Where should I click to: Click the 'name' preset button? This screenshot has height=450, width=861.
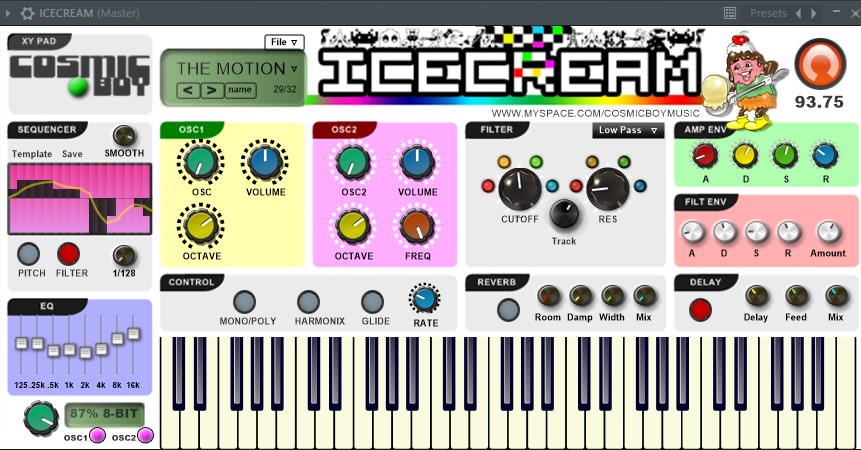[x=240, y=90]
